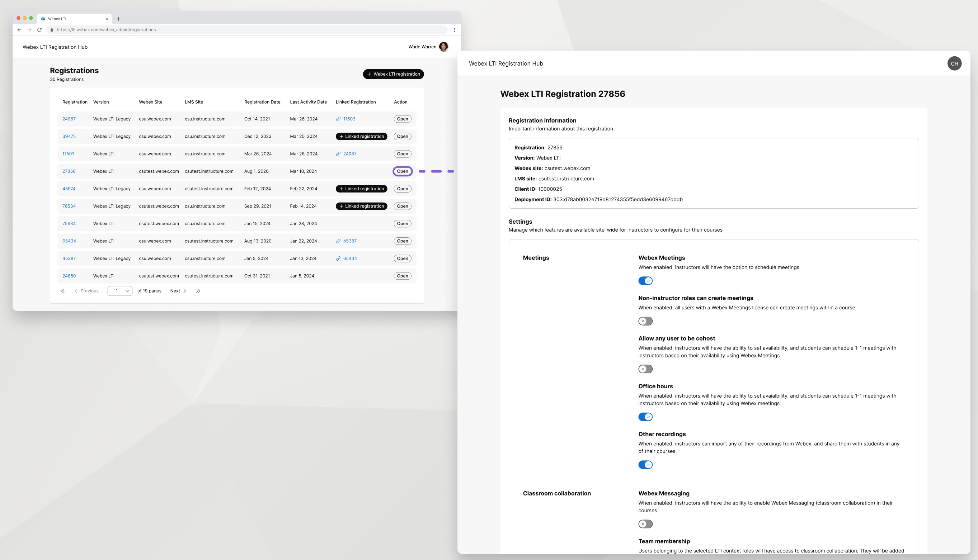Image resolution: width=978 pixels, height=560 pixels.
Task: Click link icon next to 65434
Action: 338,258
